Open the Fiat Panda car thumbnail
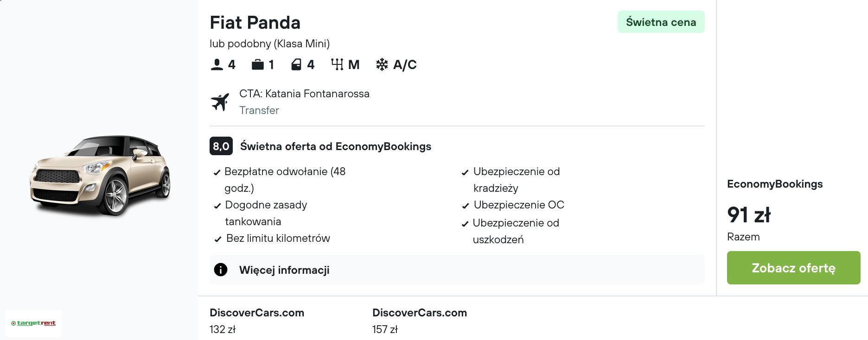Viewport: 868px width, 340px height. tap(100, 176)
